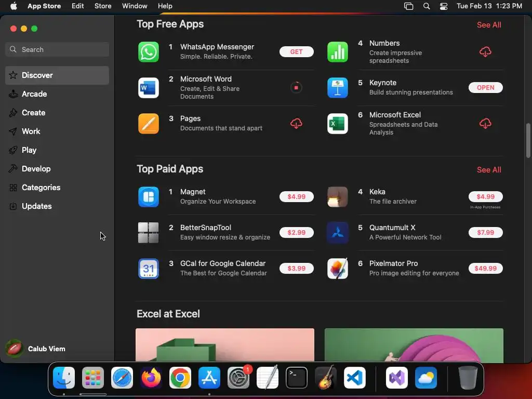The height and width of the screenshot is (399, 532).
Task: Buy Keka for $4.99
Action: point(486,197)
